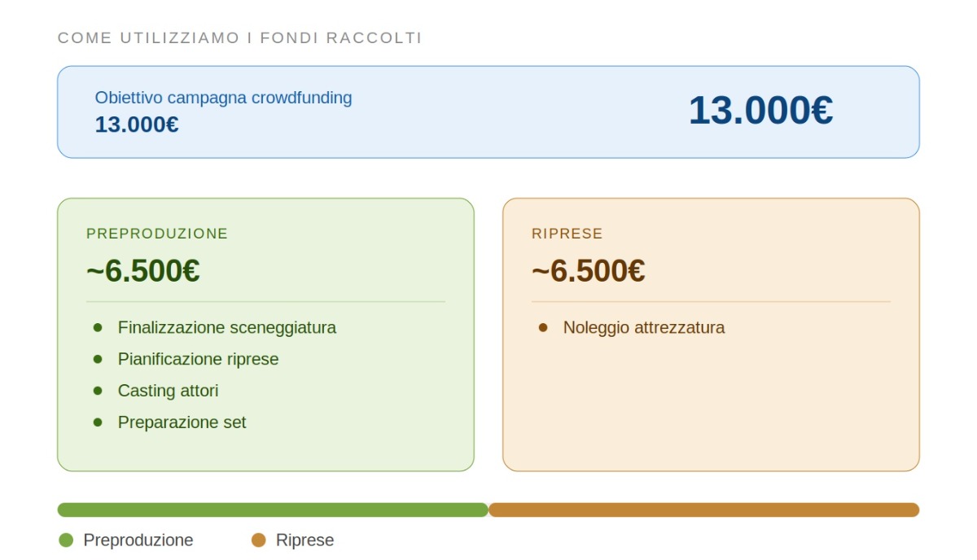Click the bullet next to Casting attori
The image size is (977, 560).
99,391
